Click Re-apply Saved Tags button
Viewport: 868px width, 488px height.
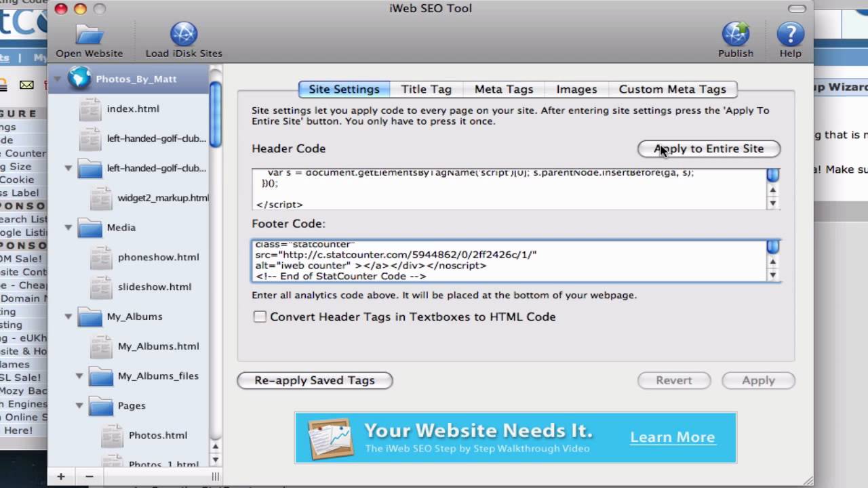tap(315, 380)
